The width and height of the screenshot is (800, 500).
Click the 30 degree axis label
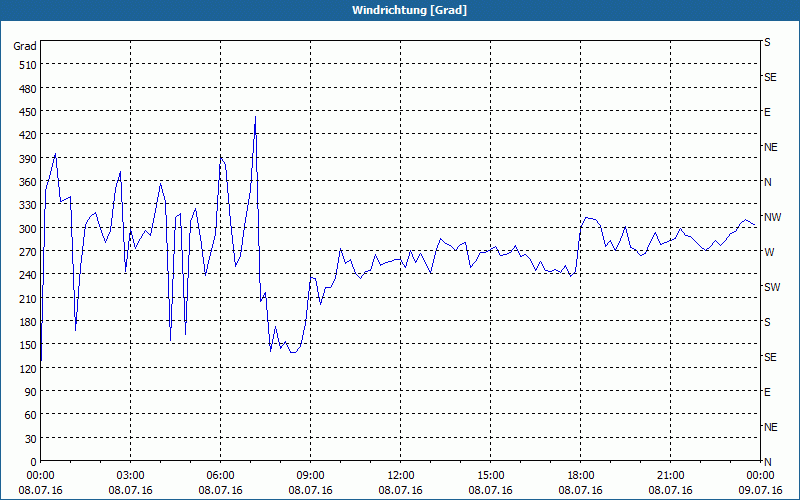(x=31, y=439)
